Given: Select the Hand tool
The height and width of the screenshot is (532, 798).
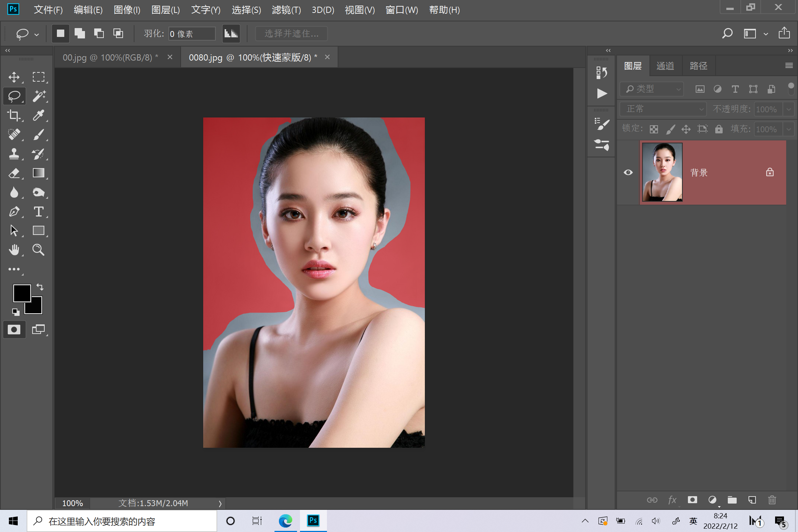Looking at the screenshot, I should (14, 250).
